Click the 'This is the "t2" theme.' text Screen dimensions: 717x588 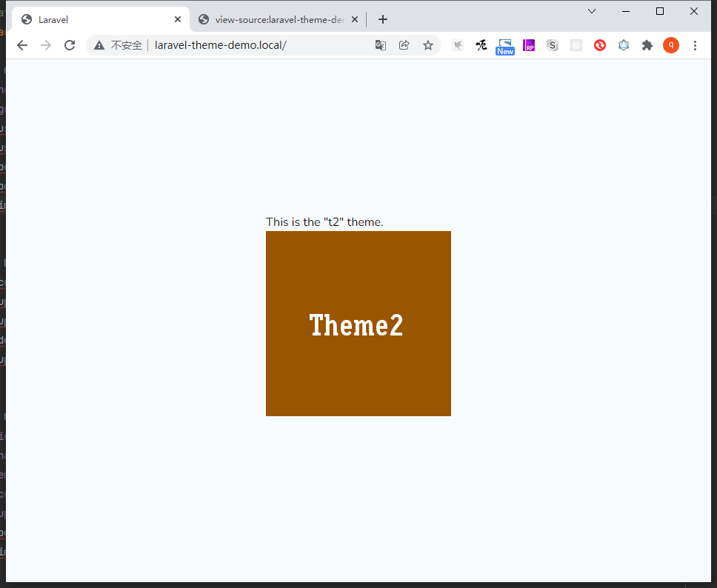coord(324,222)
